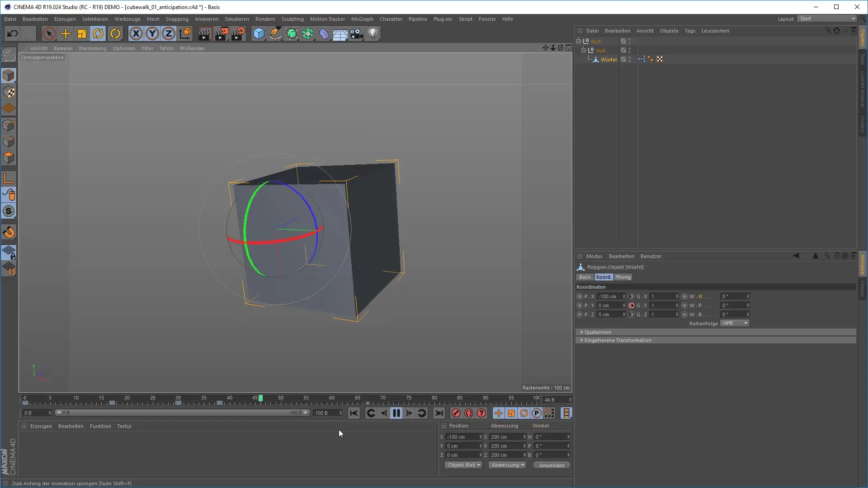
Task: Select the Würfel object in tree
Action: point(609,60)
